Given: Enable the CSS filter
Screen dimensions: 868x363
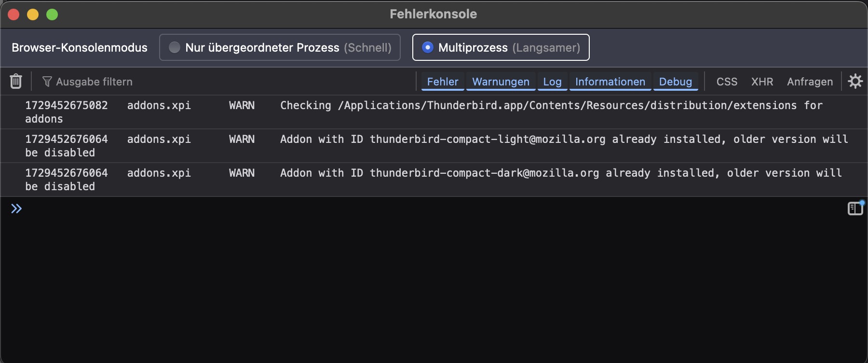Looking at the screenshot, I should click(727, 82).
